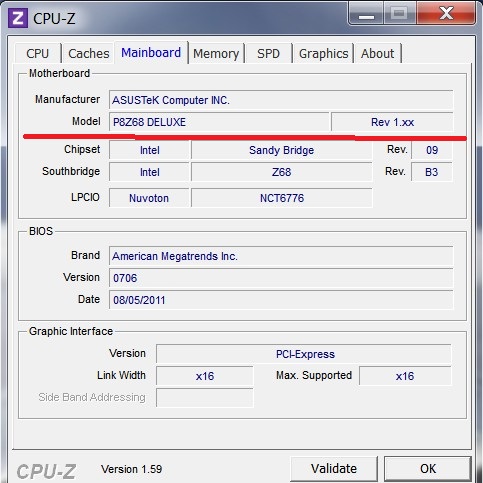Open the About tab
The height and width of the screenshot is (483, 483).
point(378,53)
